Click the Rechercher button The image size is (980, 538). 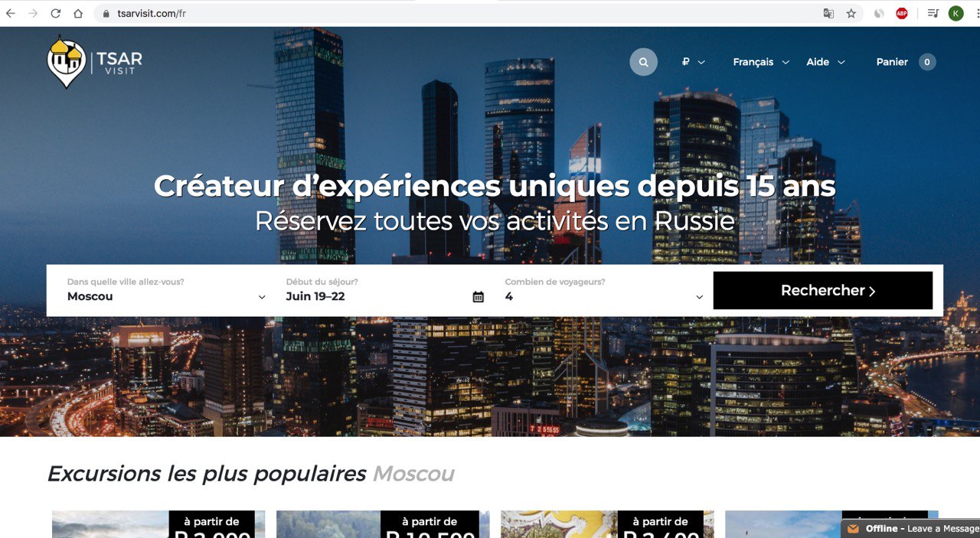point(823,291)
